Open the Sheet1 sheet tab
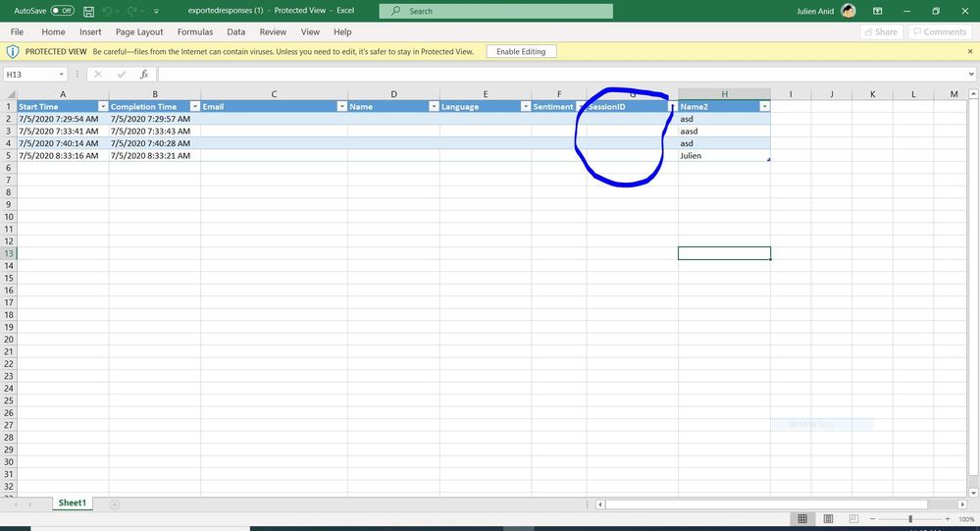980x531 pixels. [x=73, y=503]
